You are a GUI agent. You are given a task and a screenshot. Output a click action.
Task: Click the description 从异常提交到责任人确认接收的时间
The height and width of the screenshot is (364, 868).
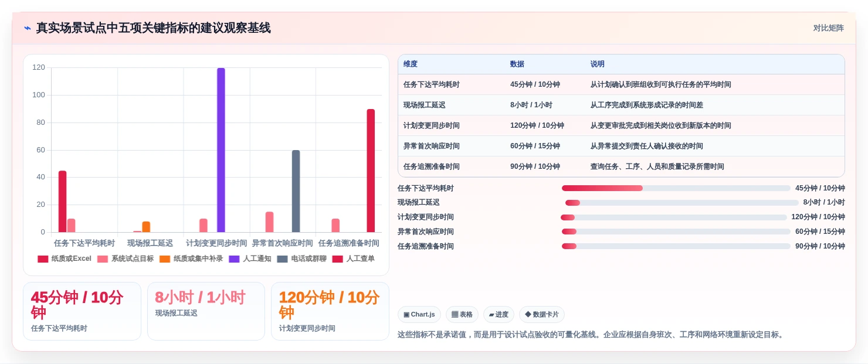(x=647, y=146)
